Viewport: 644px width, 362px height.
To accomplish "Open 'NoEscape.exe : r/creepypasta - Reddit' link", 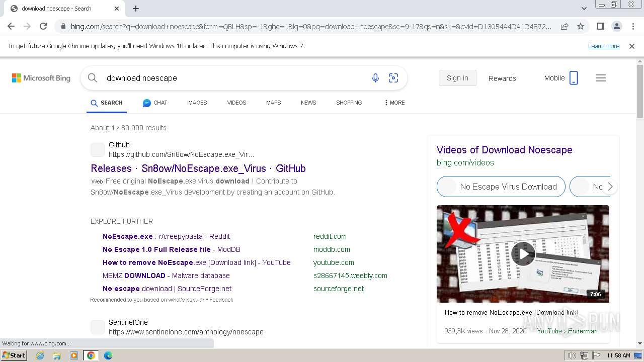I will click(x=166, y=236).
